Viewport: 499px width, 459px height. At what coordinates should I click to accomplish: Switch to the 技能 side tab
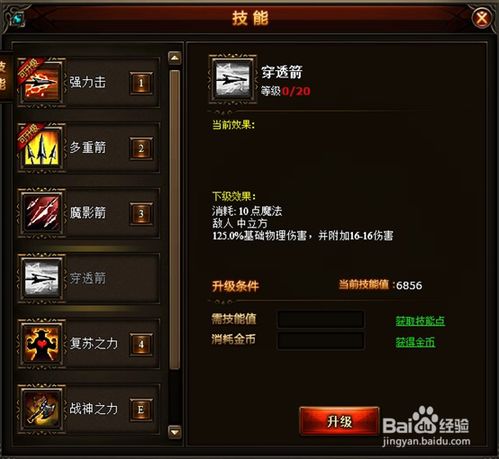point(5,76)
